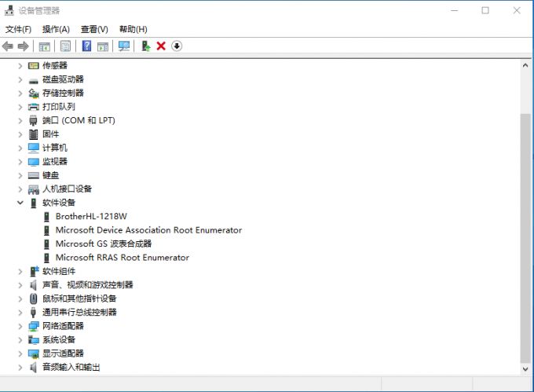Collapse the 软件设备 tree node
The width and height of the screenshot is (534, 392).
(x=20, y=203)
